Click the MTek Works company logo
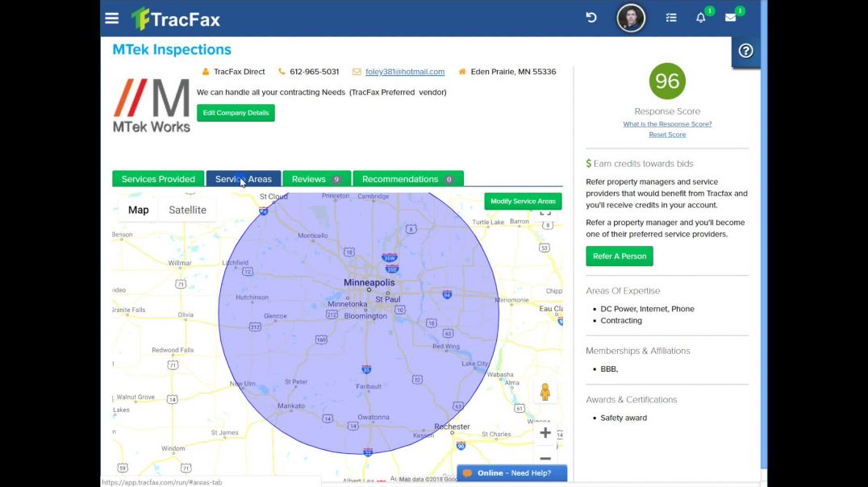This screenshot has width=868, height=487. pyautogui.click(x=152, y=106)
